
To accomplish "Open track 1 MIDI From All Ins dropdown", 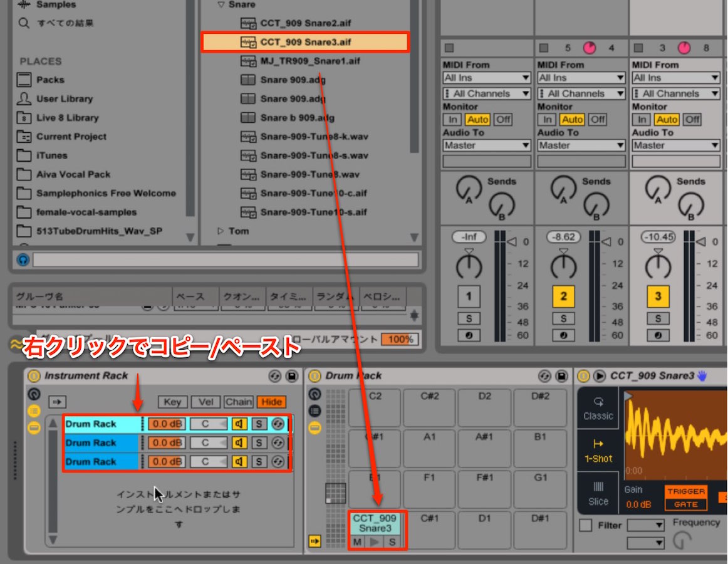I will point(487,78).
